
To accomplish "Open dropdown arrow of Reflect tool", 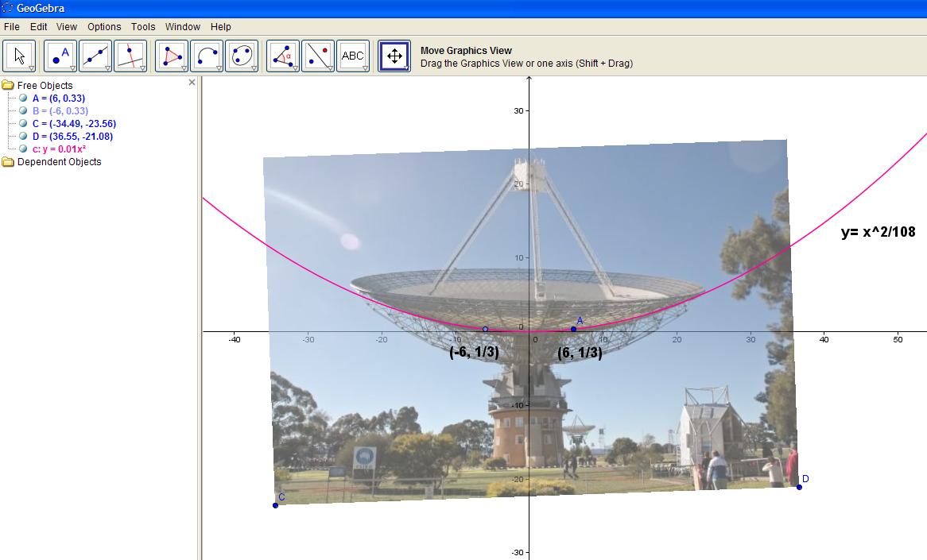I will [329, 68].
